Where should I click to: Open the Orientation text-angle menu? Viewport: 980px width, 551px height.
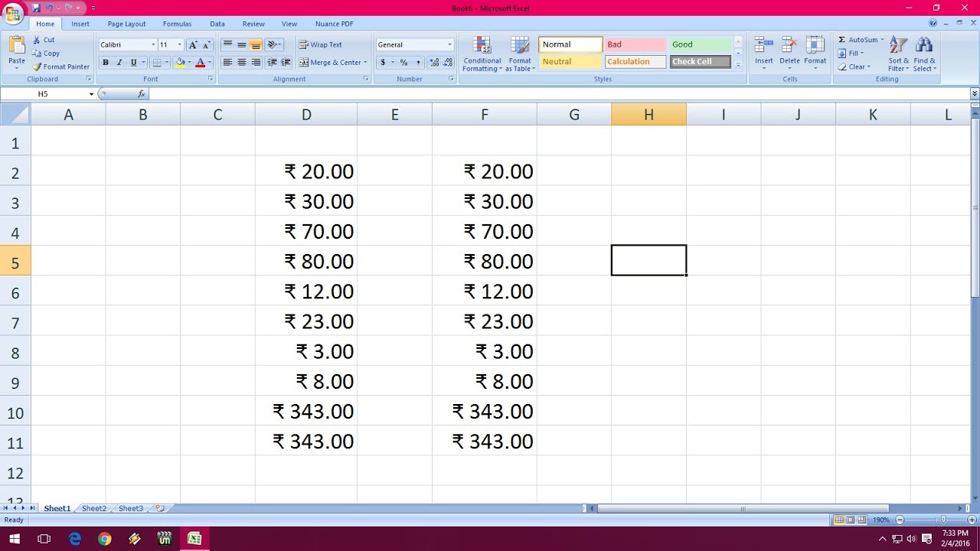(275, 44)
